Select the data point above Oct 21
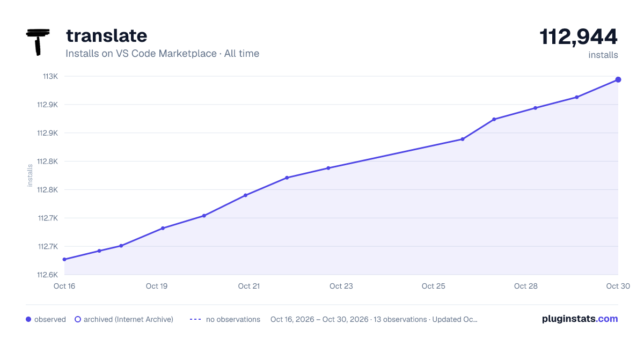 pos(245,195)
